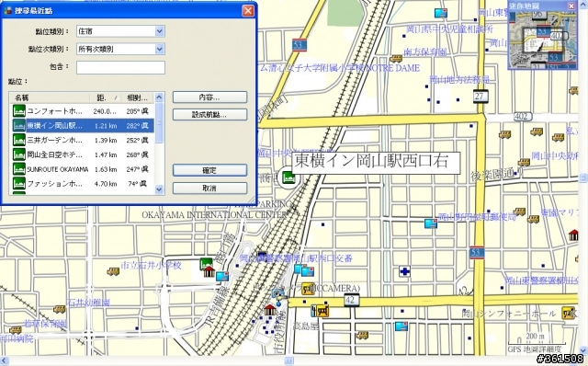Click the yellow marker beside 市立石井小学校
588x366 pixels.
pyautogui.click(x=113, y=271)
